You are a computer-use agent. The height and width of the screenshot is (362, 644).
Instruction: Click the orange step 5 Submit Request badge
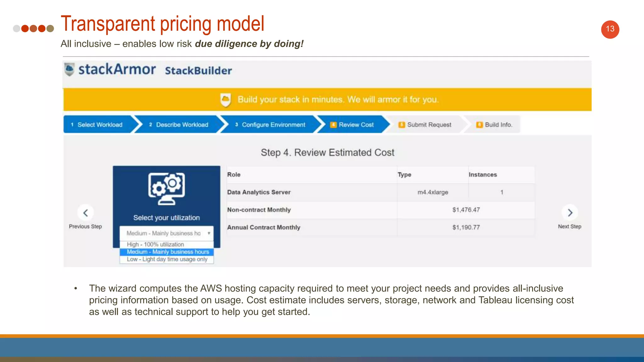[402, 125]
